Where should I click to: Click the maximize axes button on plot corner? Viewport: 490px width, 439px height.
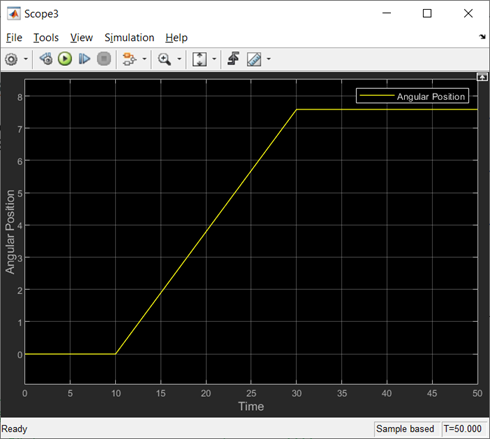tap(482, 77)
